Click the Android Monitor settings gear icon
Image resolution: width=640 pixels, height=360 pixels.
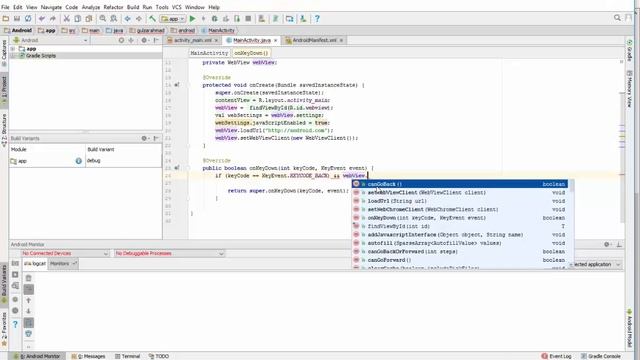(x=607, y=244)
